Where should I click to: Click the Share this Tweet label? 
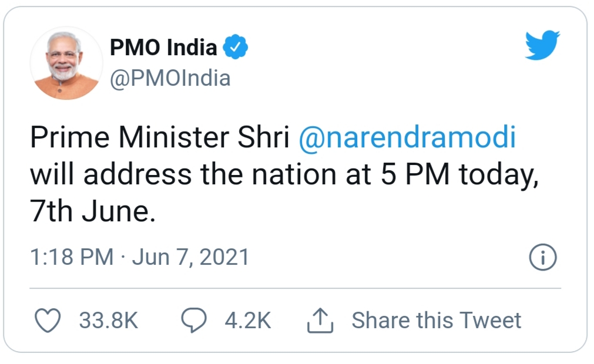[x=436, y=321]
